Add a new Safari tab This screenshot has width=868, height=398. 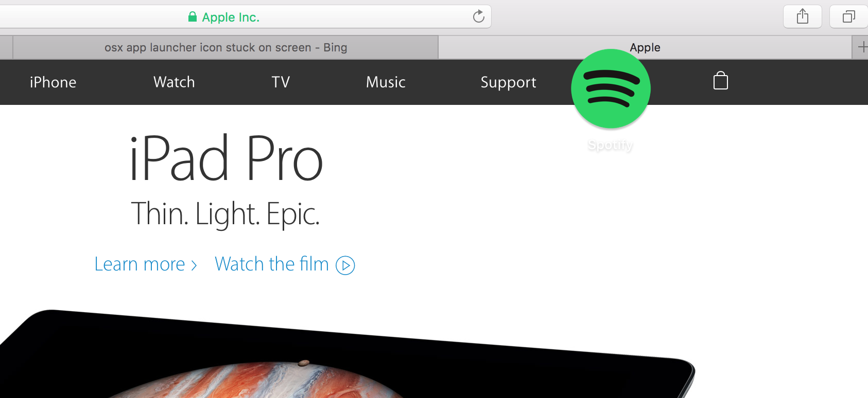click(862, 47)
